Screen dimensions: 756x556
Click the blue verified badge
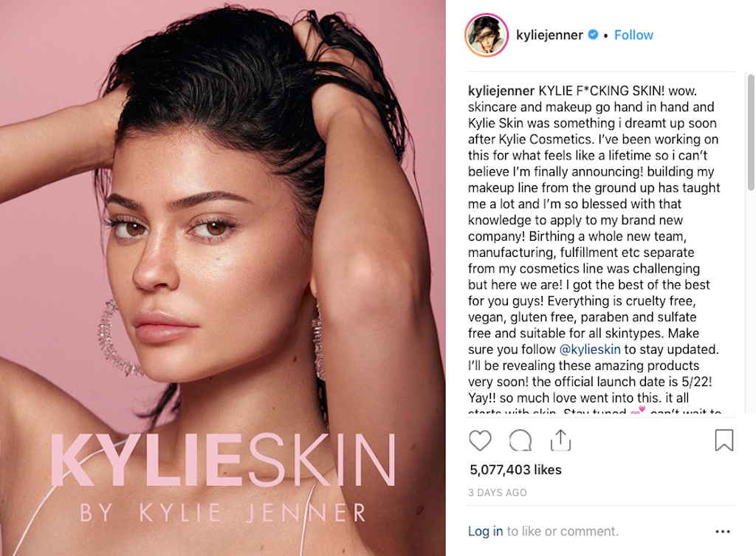593,35
